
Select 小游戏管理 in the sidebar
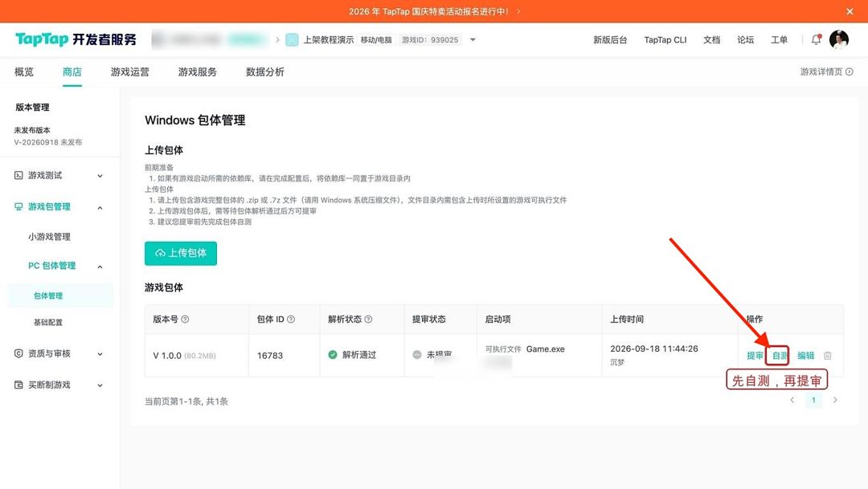coord(49,237)
